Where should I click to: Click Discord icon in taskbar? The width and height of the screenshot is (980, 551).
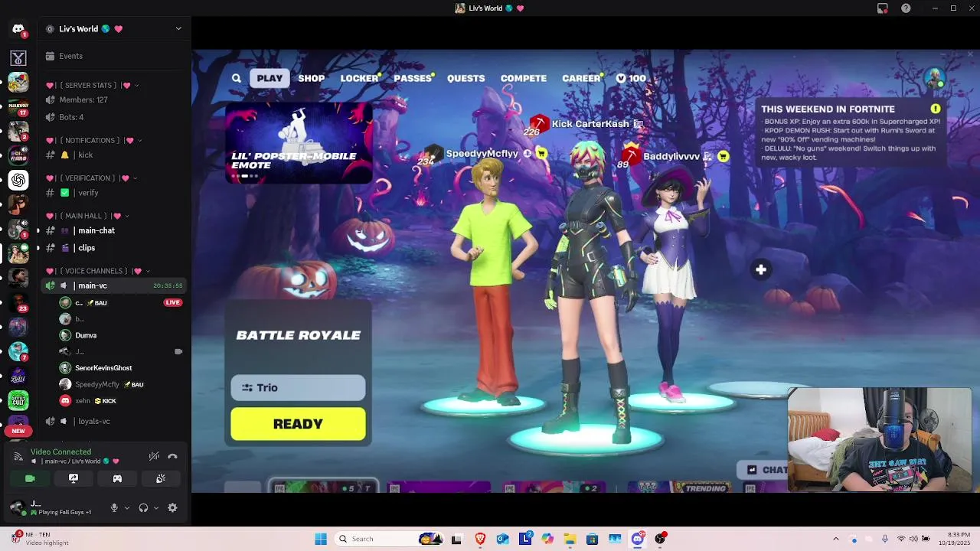(x=638, y=539)
